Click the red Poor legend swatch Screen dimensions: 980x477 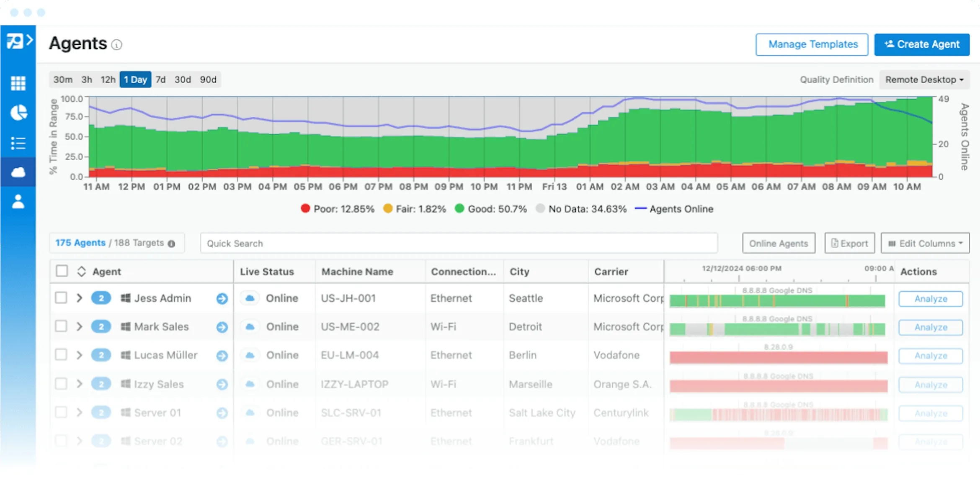(x=305, y=208)
